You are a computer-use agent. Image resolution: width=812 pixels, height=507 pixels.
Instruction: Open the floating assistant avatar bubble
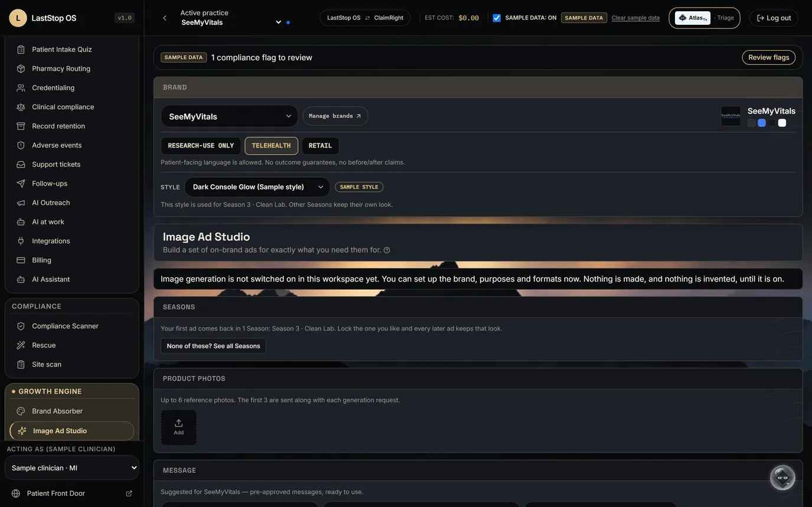point(782,477)
